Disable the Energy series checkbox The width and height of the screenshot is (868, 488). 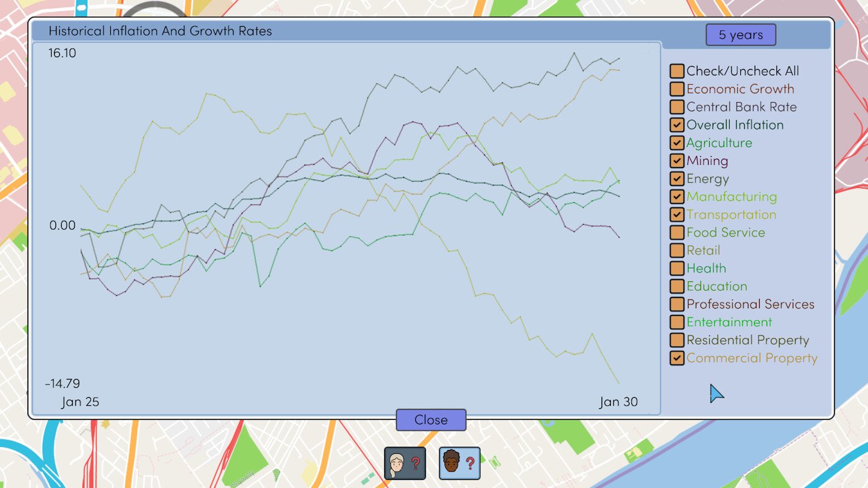677,179
